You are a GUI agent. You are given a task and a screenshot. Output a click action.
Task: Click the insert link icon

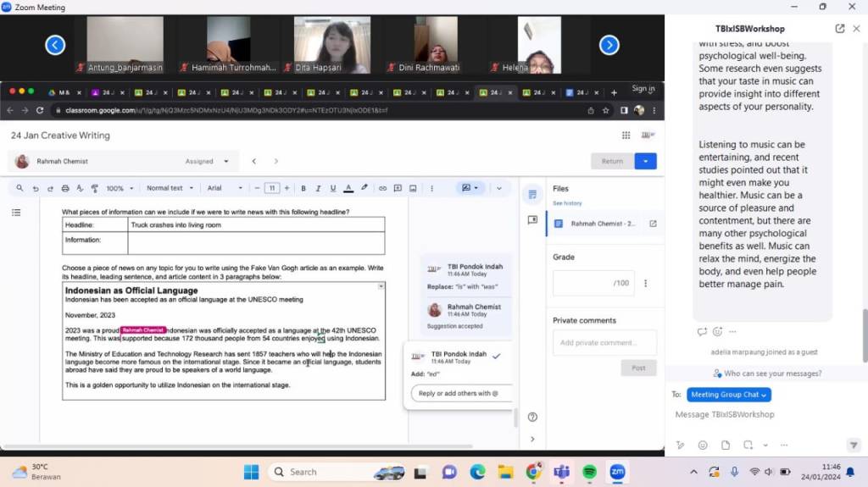click(383, 188)
